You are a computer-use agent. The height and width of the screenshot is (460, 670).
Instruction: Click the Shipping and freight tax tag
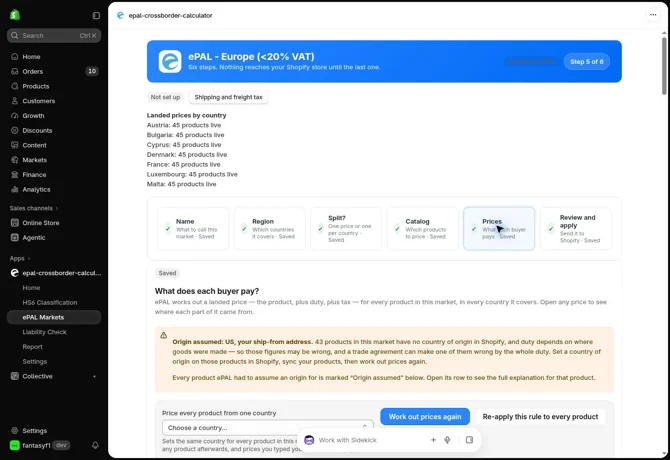click(x=228, y=97)
